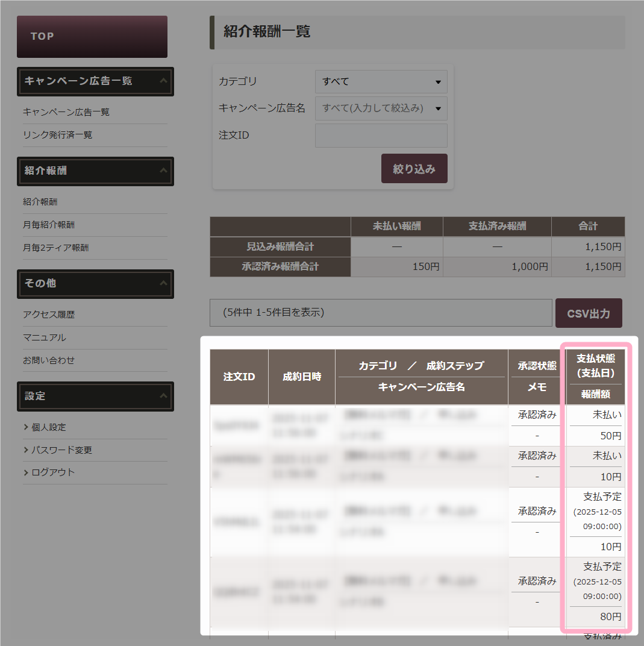644x646 pixels.
Task: Open the リンク発行済一覧 link
Action: (58, 135)
